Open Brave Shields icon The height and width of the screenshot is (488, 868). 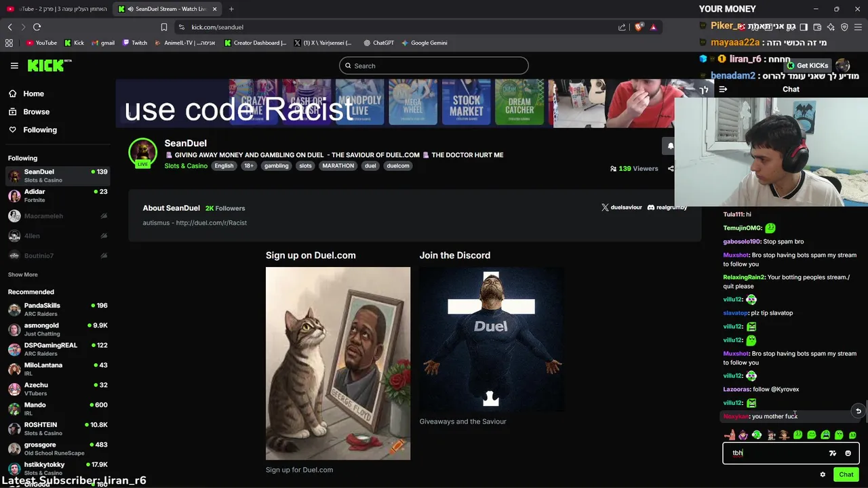pyautogui.click(x=639, y=27)
